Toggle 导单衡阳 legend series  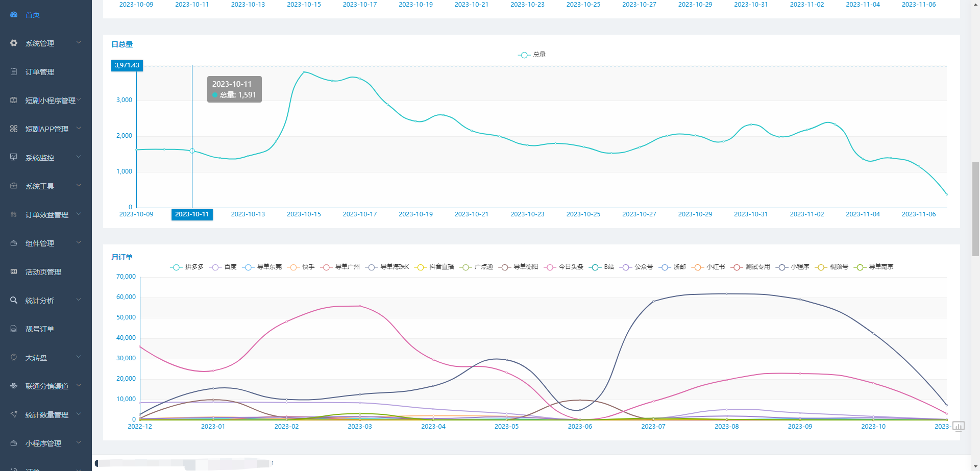click(x=519, y=267)
